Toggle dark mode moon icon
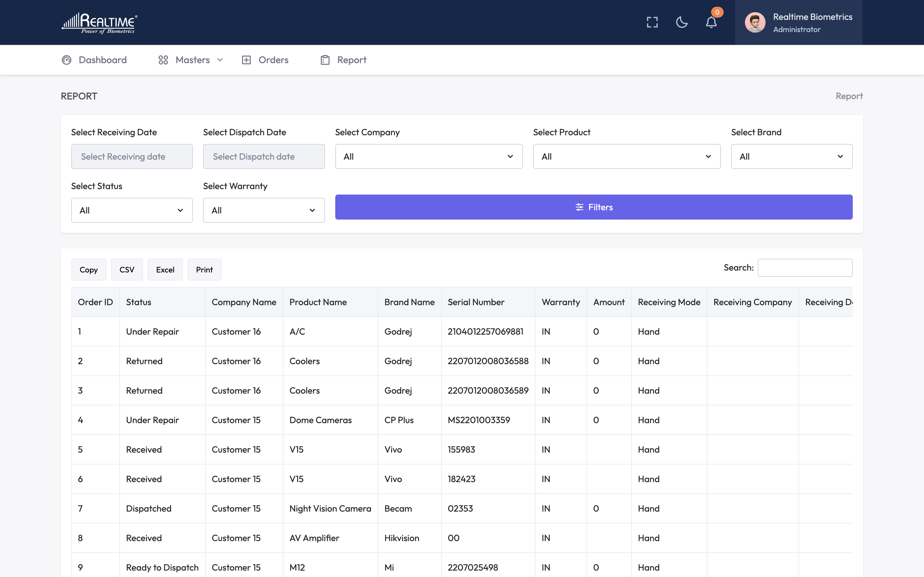Image resolution: width=924 pixels, height=577 pixels. click(681, 22)
